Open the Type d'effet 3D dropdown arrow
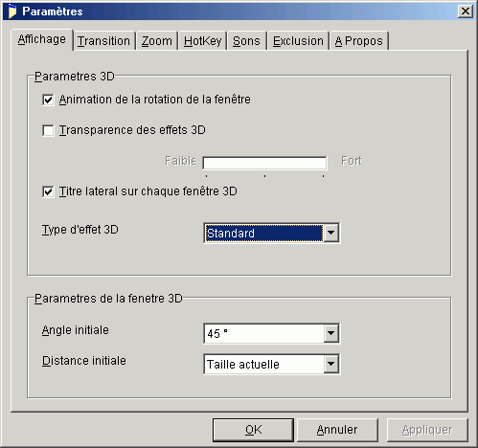This screenshot has height=448, width=478. pos(331,233)
